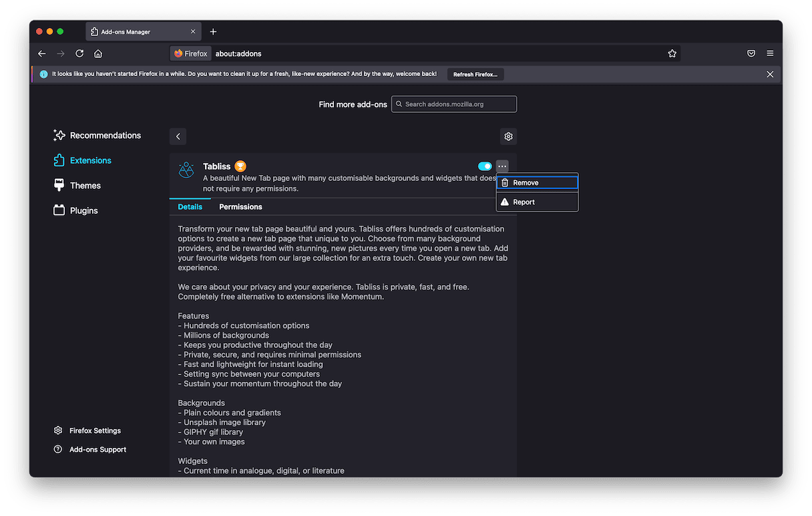Open the home page icon
Screen dimensions: 812x516
[x=98, y=53]
